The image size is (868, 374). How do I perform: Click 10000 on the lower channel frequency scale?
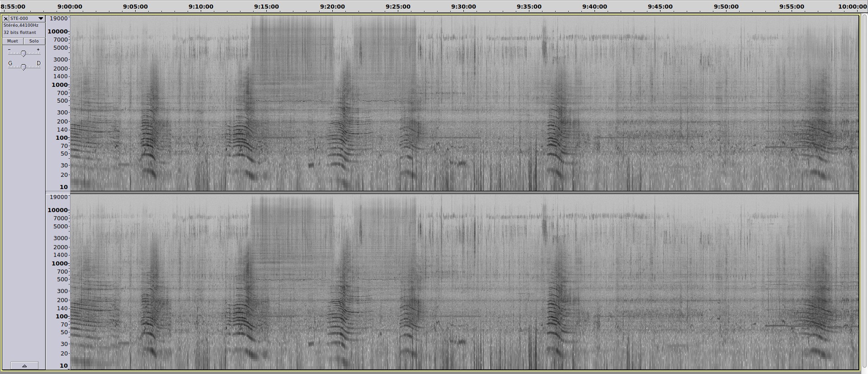(x=58, y=210)
